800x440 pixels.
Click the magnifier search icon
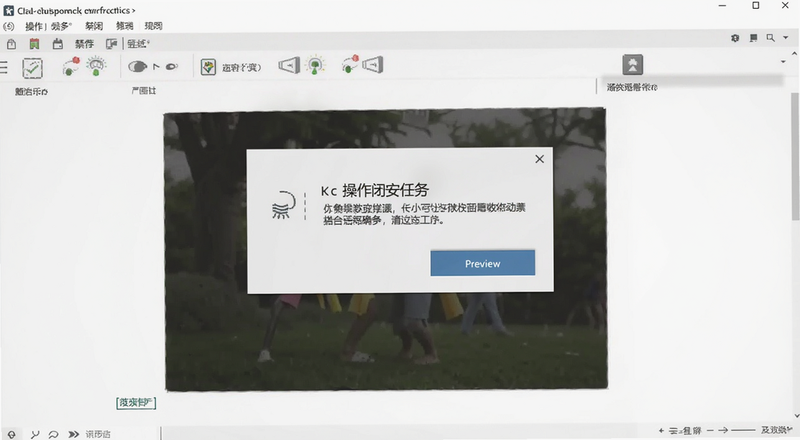(x=770, y=38)
